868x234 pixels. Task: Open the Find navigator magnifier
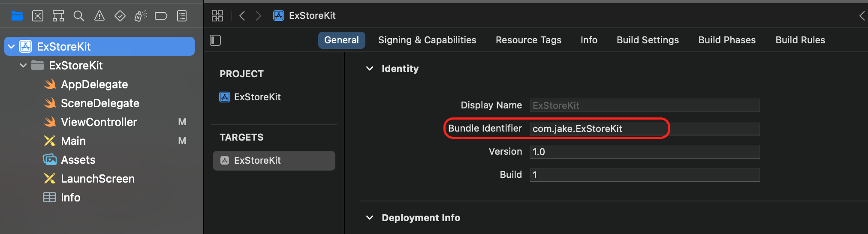point(79,16)
